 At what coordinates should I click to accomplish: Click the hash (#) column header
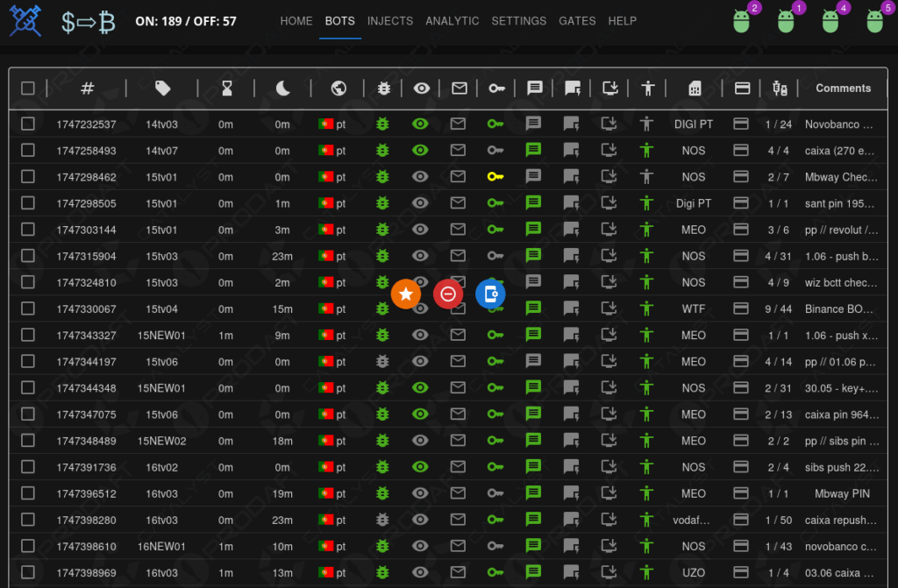tap(87, 89)
